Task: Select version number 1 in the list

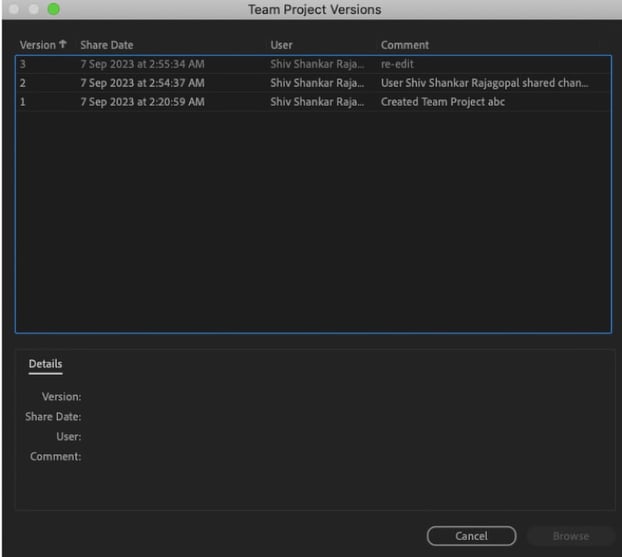Action: 23,102
